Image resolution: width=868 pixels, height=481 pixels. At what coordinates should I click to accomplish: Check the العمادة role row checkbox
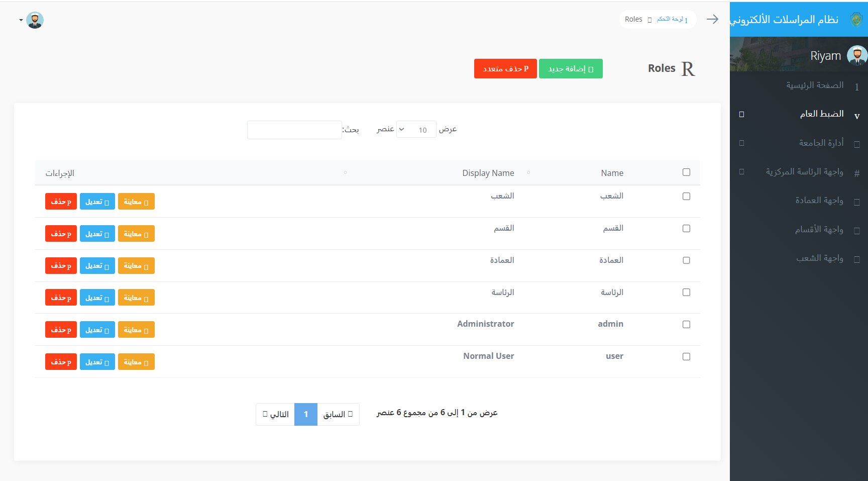(x=686, y=260)
